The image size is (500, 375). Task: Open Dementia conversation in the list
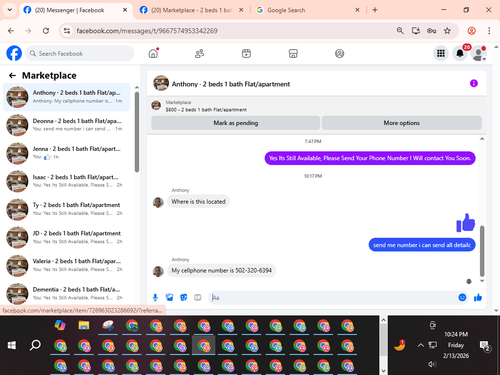(67, 293)
